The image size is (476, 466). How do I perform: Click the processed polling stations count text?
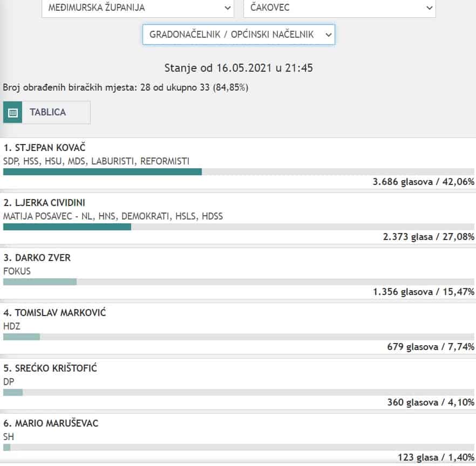pyautogui.click(x=126, y=87)
